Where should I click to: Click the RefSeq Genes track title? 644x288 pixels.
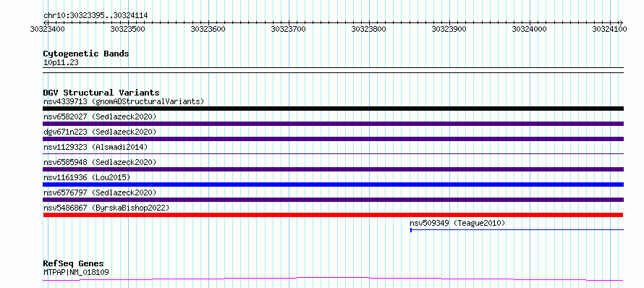pos(74,264)
